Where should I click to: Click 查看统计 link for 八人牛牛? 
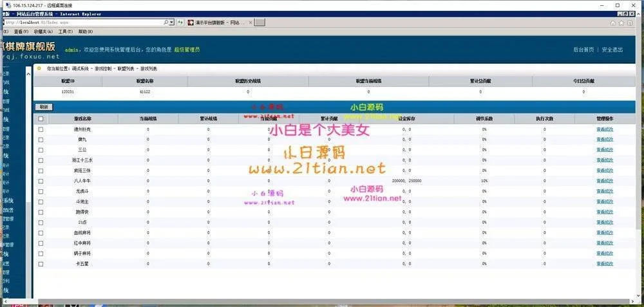[x=605, y=181]
